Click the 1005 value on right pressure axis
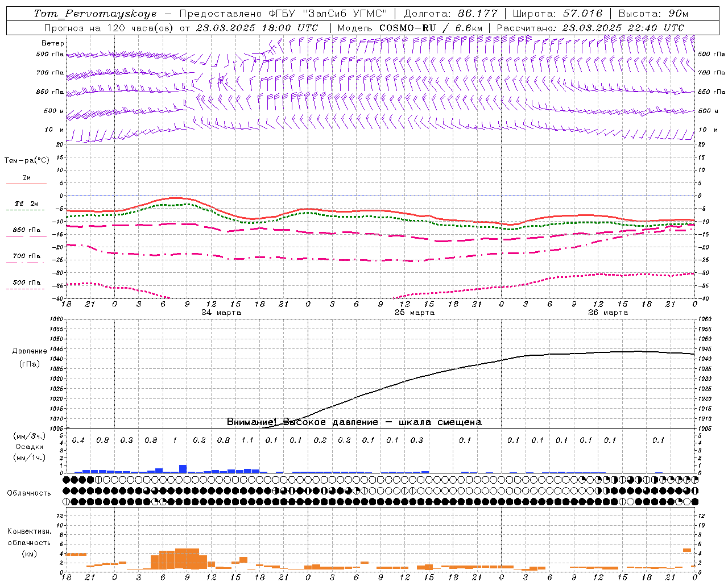This screenshot has height=582, width=728. (705, 428)
